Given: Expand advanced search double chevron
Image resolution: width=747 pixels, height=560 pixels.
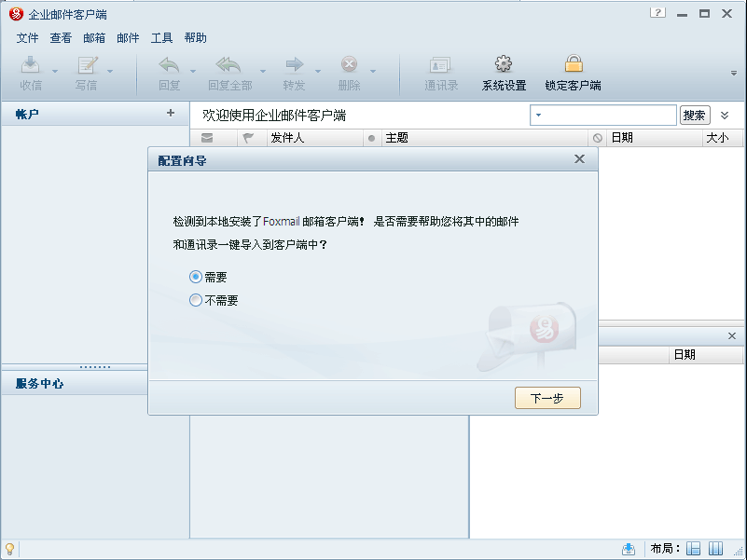Looking at the screenshot, I should 725,116.
